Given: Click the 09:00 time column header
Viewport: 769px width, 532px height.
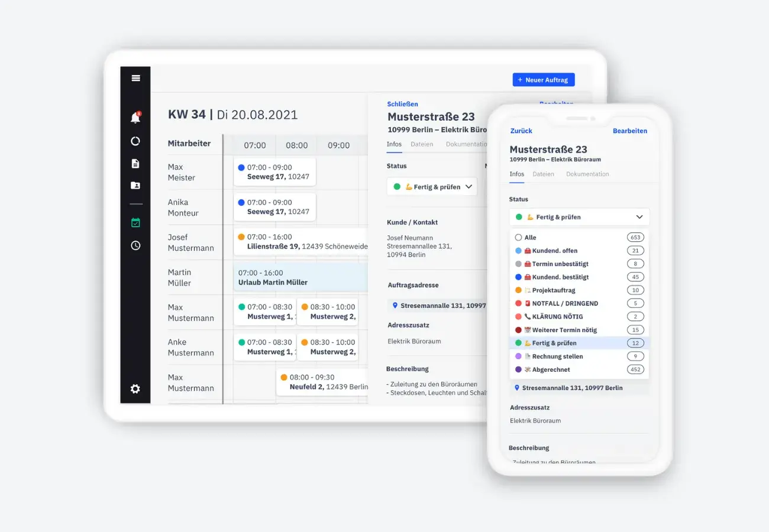Looking at the screenshot, I should click(338, 145).
